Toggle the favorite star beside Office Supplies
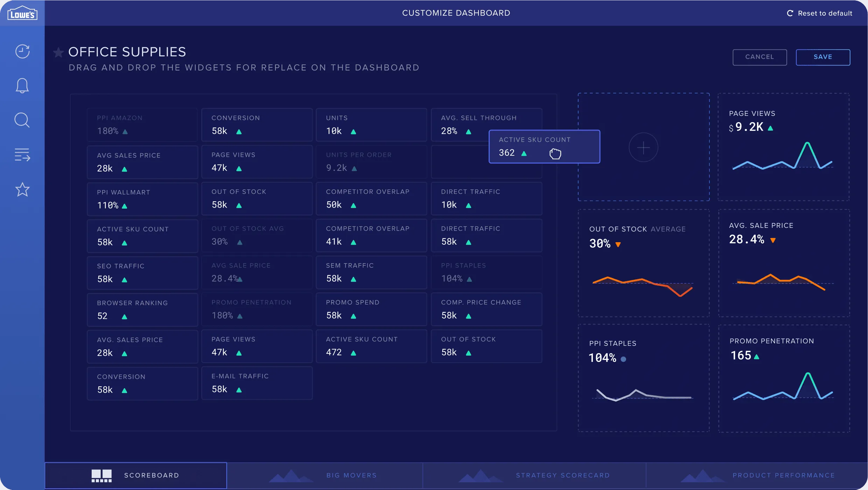Image resolution: width=868 pixels, height=490 pixels. coord(58,52)
